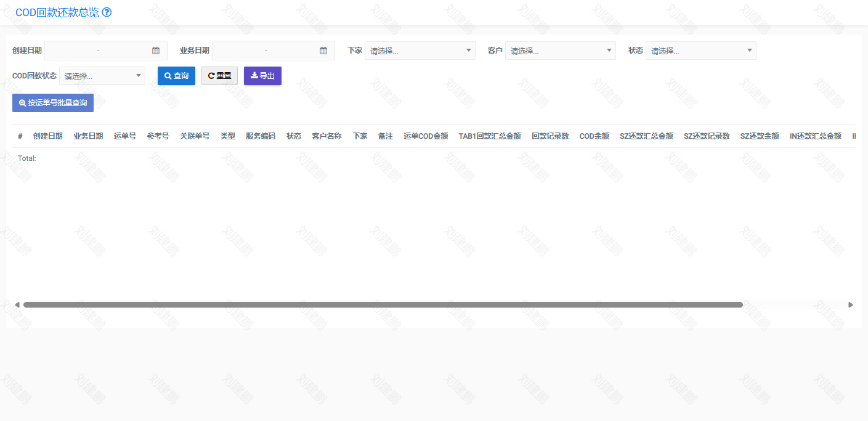Open calendar icon in 创建日期 field
The width and height of the screenshot is (868, 421).
pos(156,51)
